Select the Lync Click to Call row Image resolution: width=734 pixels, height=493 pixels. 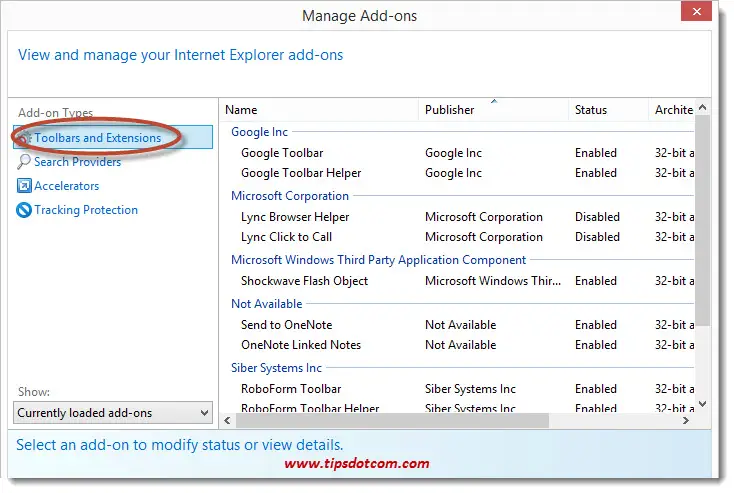point(457,237)
